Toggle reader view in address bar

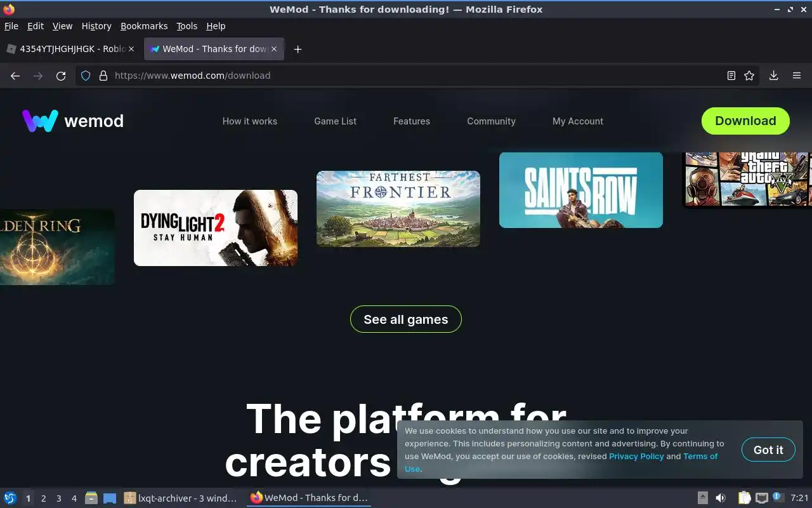pyautogui.click(x=731, y=76)
